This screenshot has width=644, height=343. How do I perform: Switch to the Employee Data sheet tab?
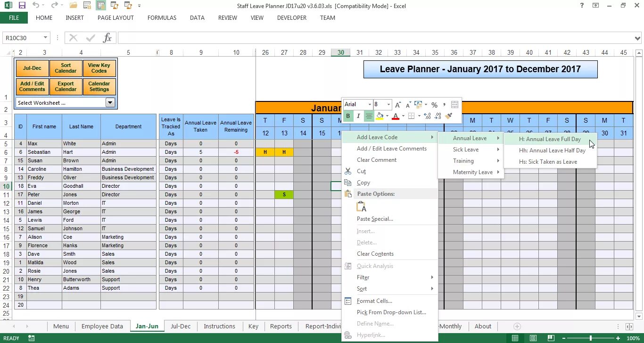102,326
